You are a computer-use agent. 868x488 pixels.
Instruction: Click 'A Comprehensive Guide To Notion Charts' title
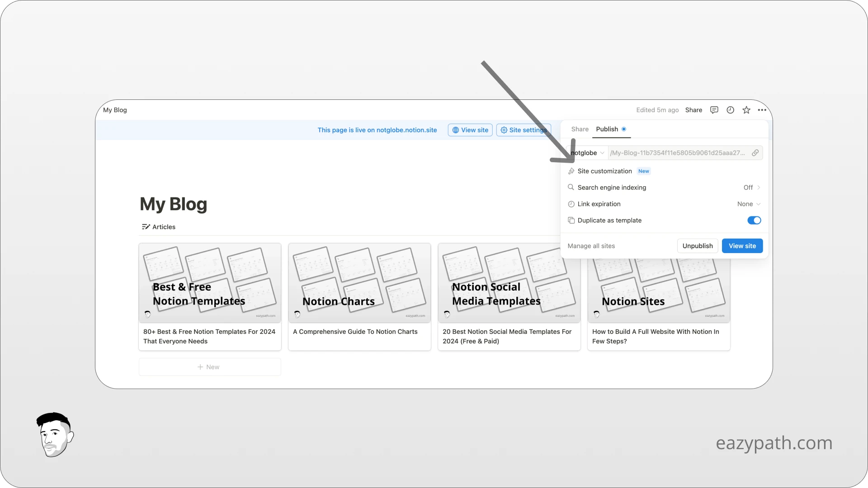[x=355, y=332]
